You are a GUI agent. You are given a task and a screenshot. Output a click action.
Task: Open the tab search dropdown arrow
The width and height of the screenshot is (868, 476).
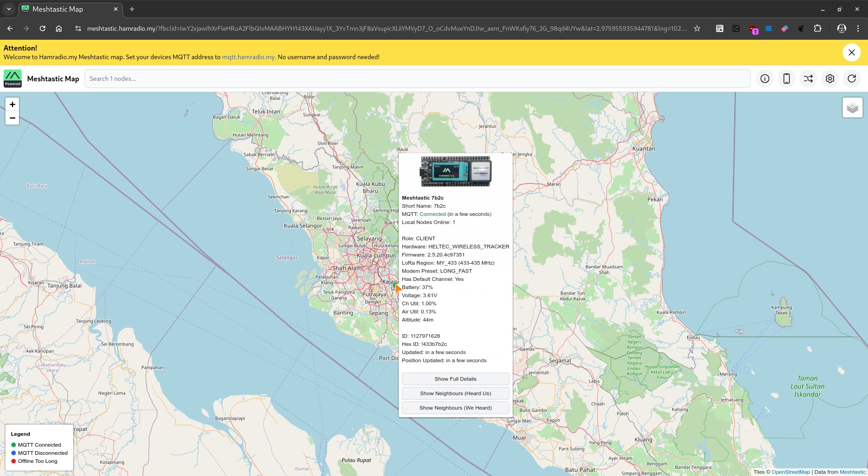(x=9, y=9)
